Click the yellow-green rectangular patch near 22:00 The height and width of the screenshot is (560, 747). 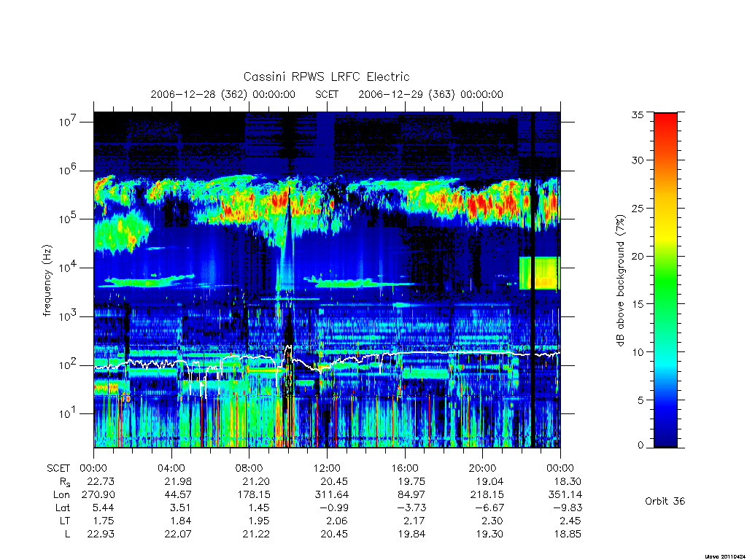(x=539, y=273)
